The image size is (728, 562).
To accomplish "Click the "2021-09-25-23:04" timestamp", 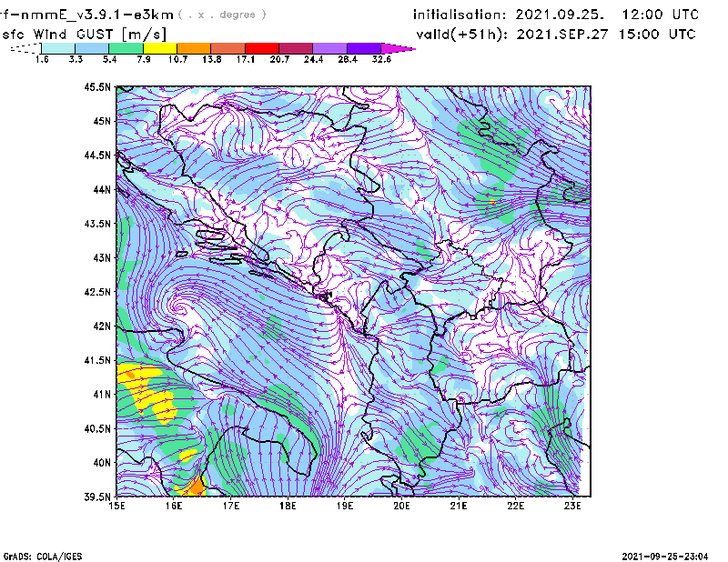I will (x=665, y=557).
